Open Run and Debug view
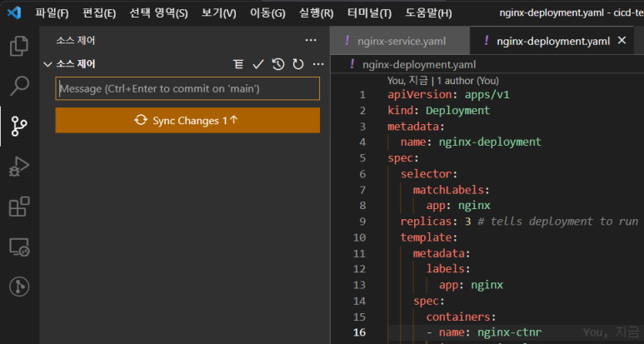 (18, 166)
